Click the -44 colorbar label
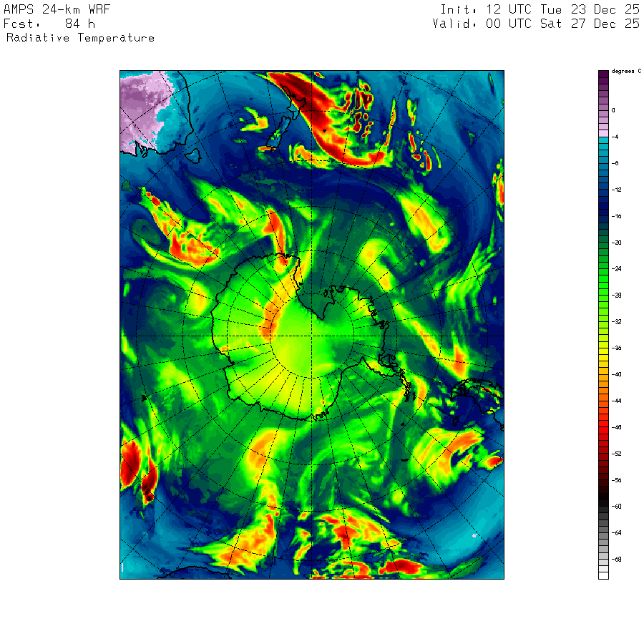The width and height of the screenshot is (644, 644). click(x=616, y=401)
